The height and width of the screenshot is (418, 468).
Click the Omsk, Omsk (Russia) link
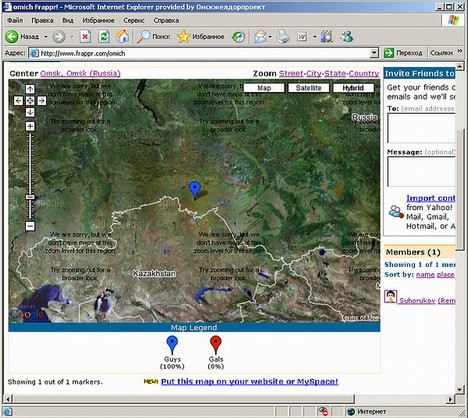click(80, 73)
